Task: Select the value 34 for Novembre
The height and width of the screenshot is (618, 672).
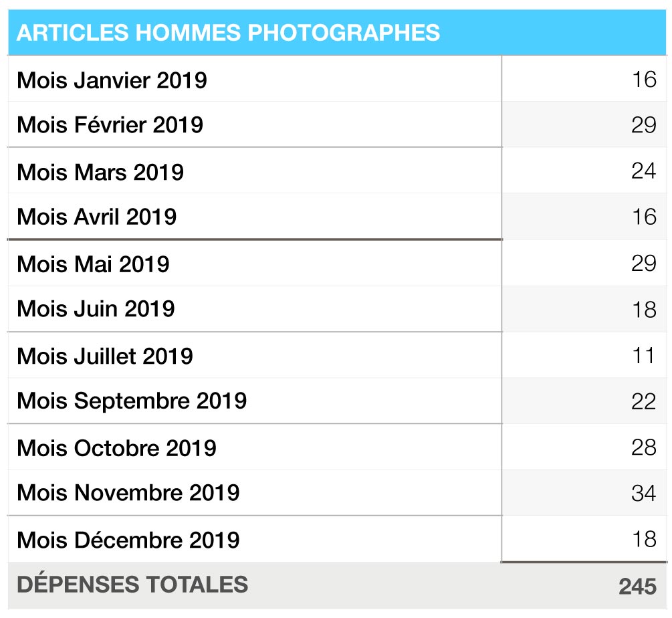Action: point(643,494)
